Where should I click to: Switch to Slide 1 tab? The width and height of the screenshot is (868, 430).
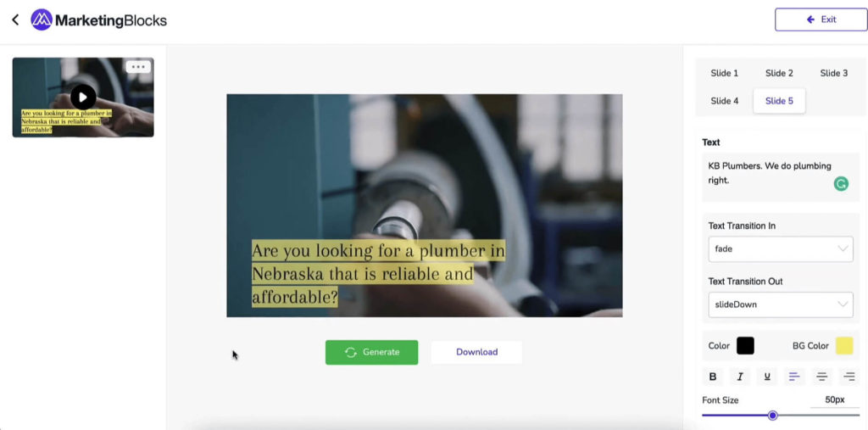[x=724, y=73]
